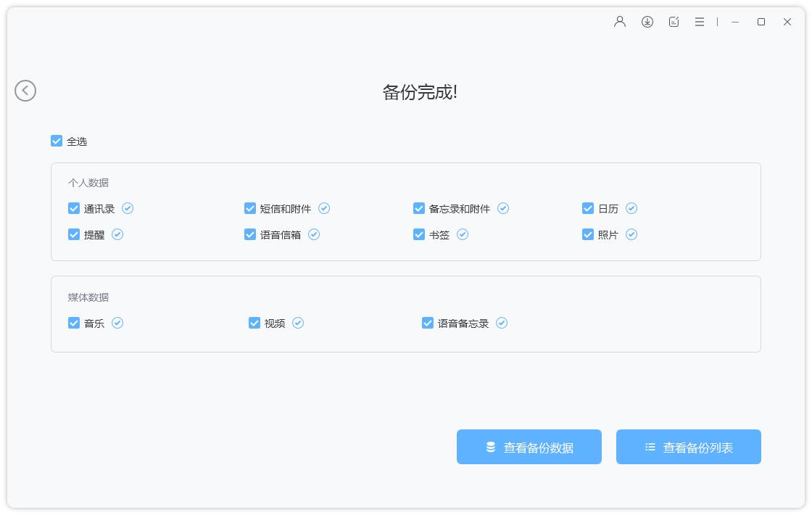The width and height of the screenshot is (812, 515).
Task: Click the check icon beside 语音信箱
Action: click(313, 234)
